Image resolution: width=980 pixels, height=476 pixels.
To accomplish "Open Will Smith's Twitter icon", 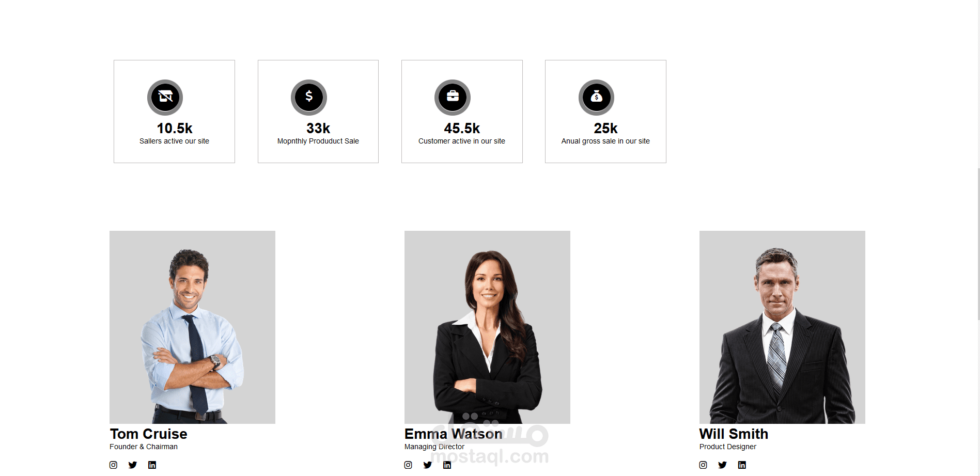I will pyautogui.click(x=723, y=465).
